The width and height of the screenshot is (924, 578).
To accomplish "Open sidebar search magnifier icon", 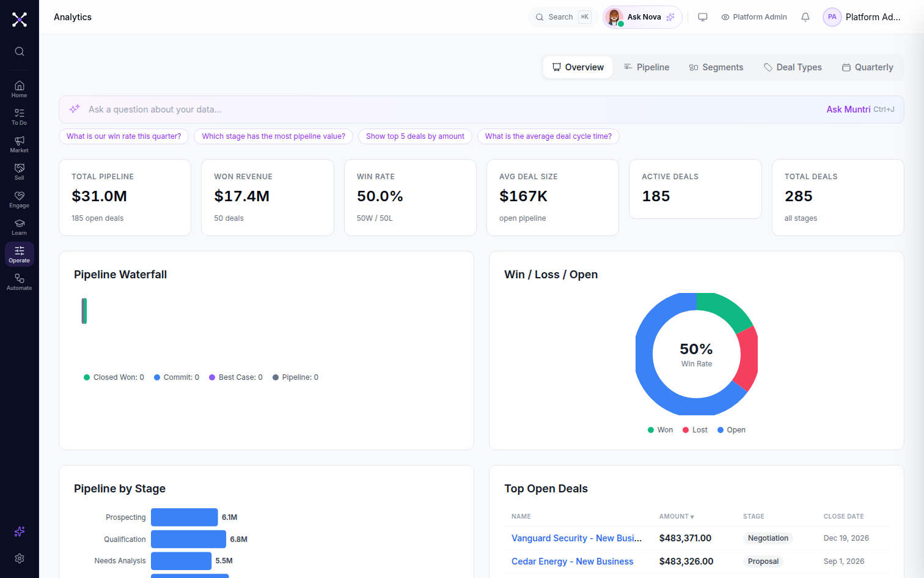I will [20, 51].
